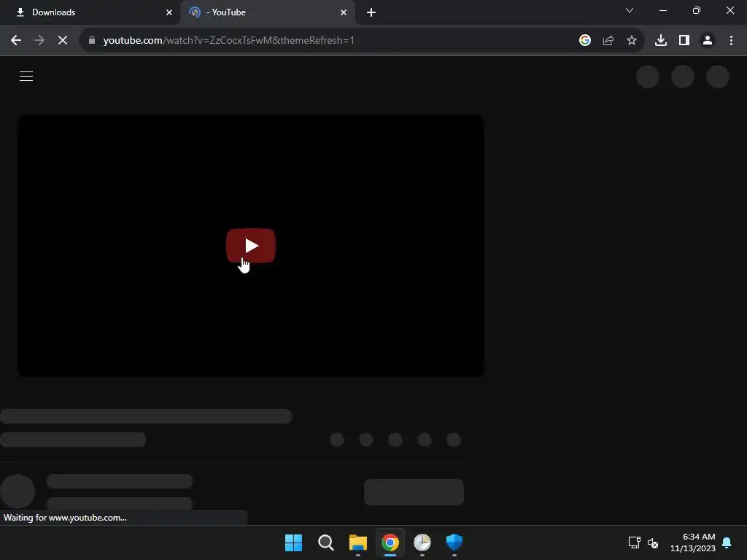Open the notifications bell in the tray
747x560 pixels.
click(727, 542)
